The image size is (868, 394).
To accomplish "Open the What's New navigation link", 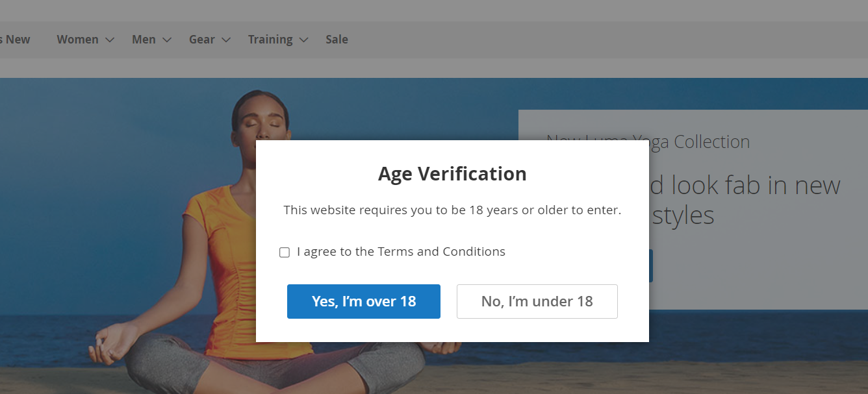I will [14, 40].
